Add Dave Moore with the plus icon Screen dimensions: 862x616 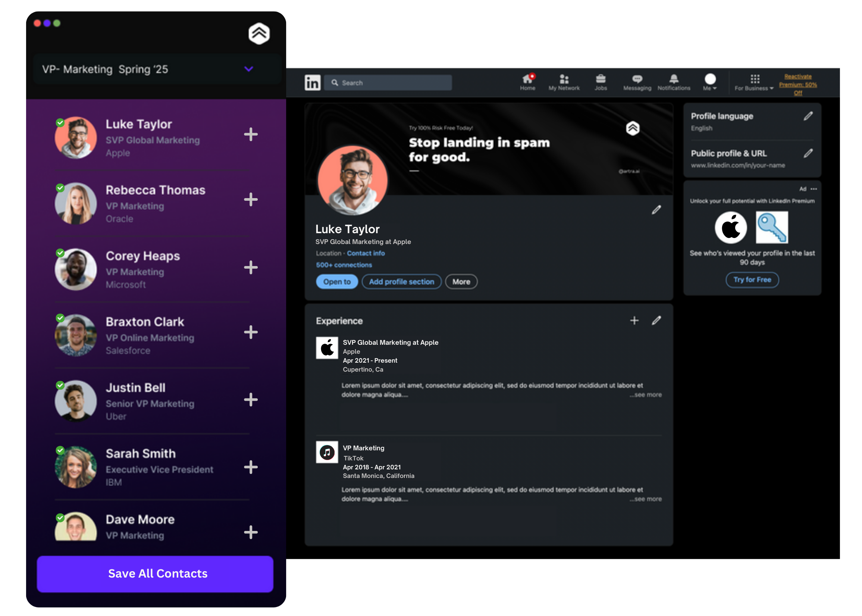(251, 532)
